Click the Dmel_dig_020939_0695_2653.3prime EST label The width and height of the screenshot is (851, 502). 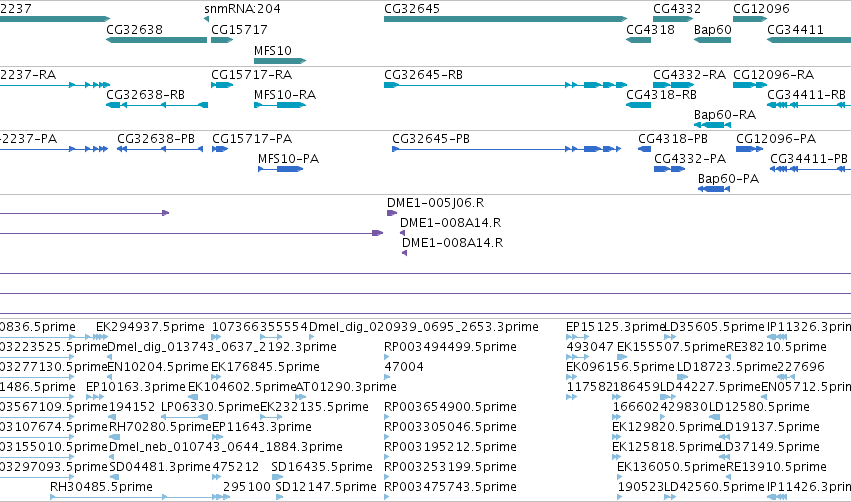424,327
